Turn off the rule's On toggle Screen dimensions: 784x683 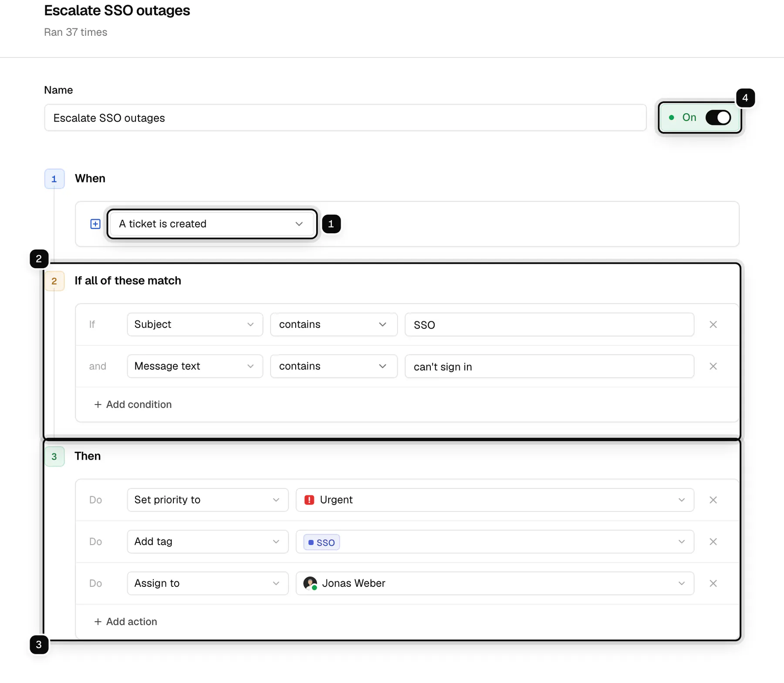click(x=718, y=118)
